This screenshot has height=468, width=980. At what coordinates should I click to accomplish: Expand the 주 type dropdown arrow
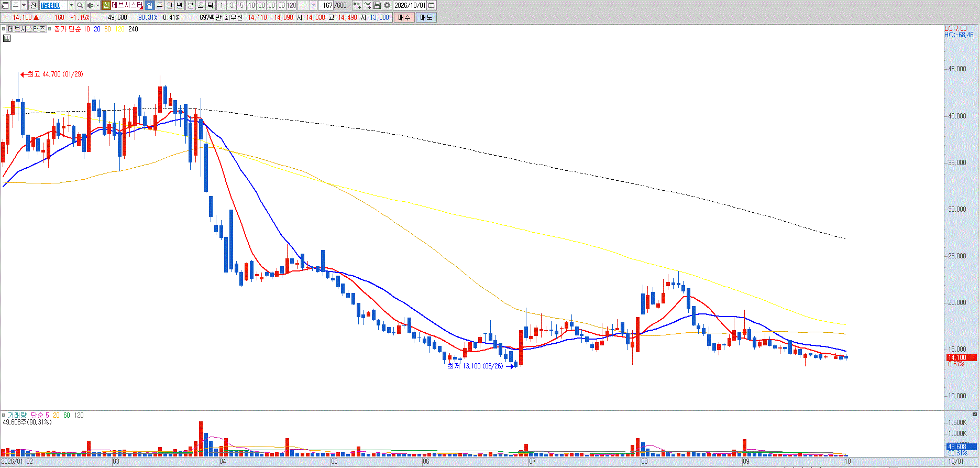[x=24, y=5]
